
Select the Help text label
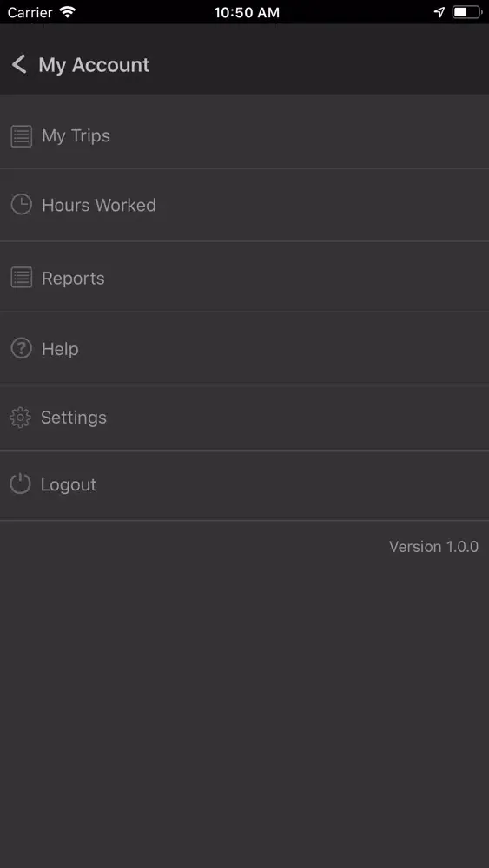[x=60, y=349]
